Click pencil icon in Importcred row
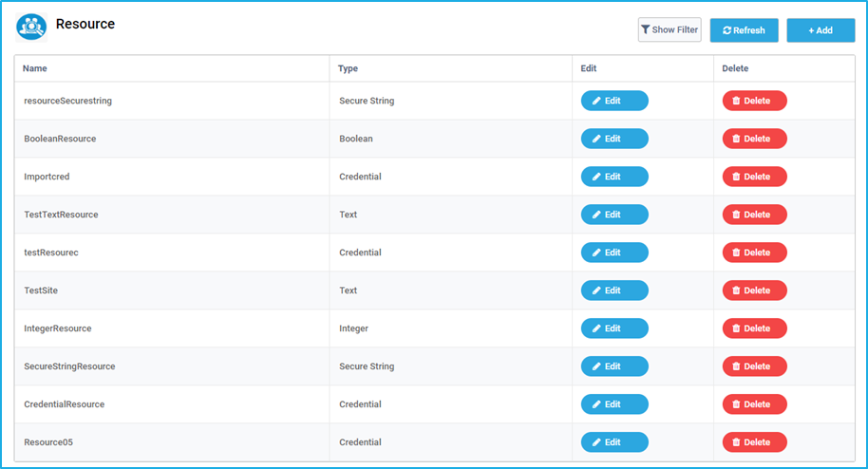868x469 pixels. click(596, 177)
